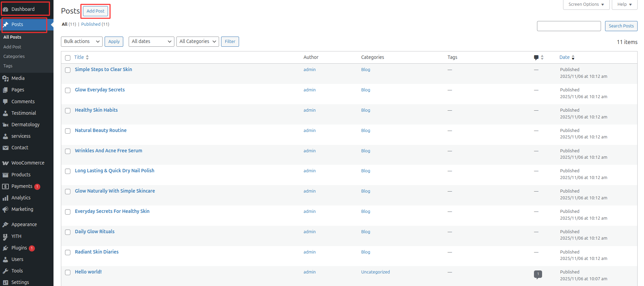The height and width of the screenshot is (286, 644).
Task: Check the Long Lasting & Quick Dry Nail Polish box
Action: (68, 171)
